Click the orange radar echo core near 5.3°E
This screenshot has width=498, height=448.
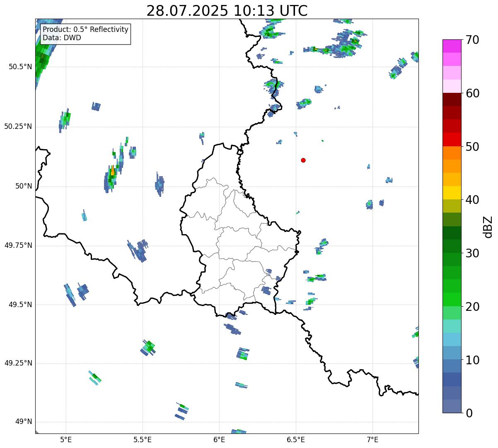[113, 170]
